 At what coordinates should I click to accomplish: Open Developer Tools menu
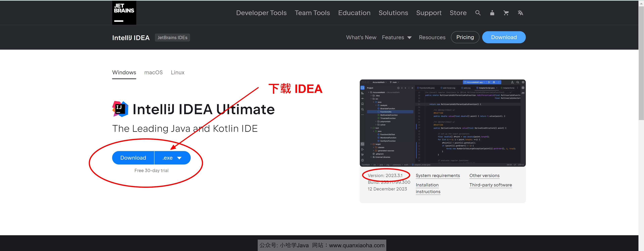click(x=261, y=13)
